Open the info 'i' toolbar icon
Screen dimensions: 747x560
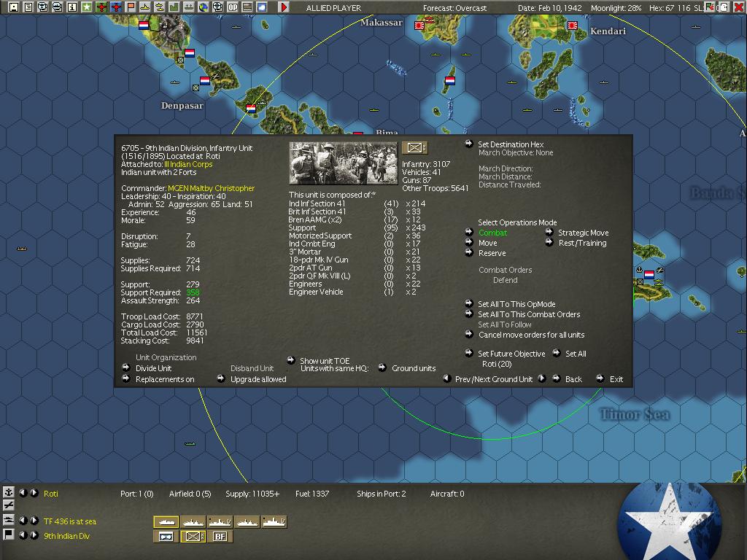pos(72,7)
